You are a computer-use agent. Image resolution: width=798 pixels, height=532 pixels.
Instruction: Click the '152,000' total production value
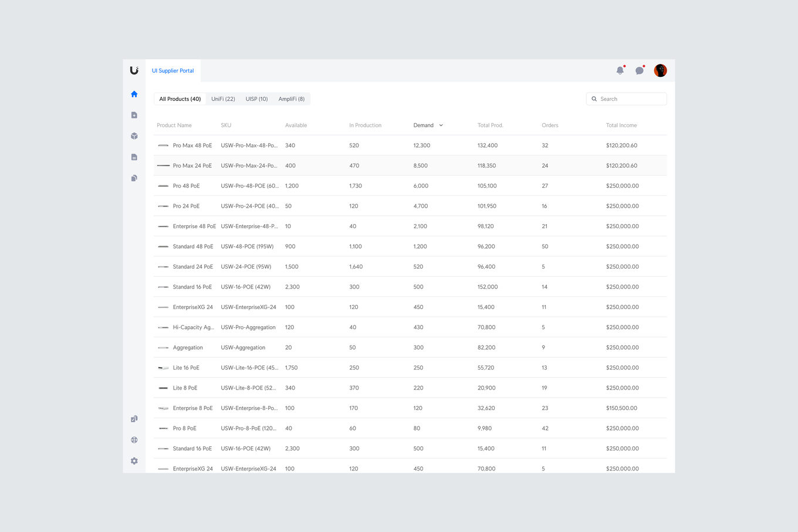click(x=488, y=287)
